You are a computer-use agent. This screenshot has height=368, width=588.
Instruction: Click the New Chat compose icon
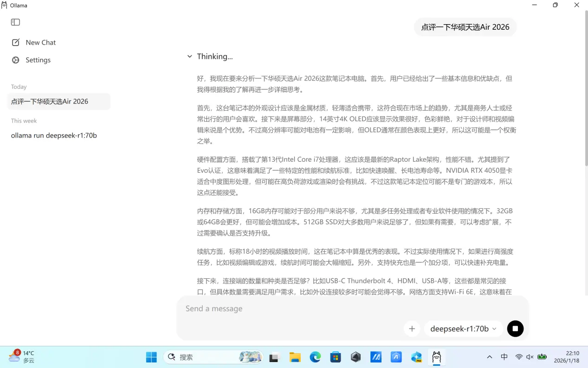click(x=15, y=42)
